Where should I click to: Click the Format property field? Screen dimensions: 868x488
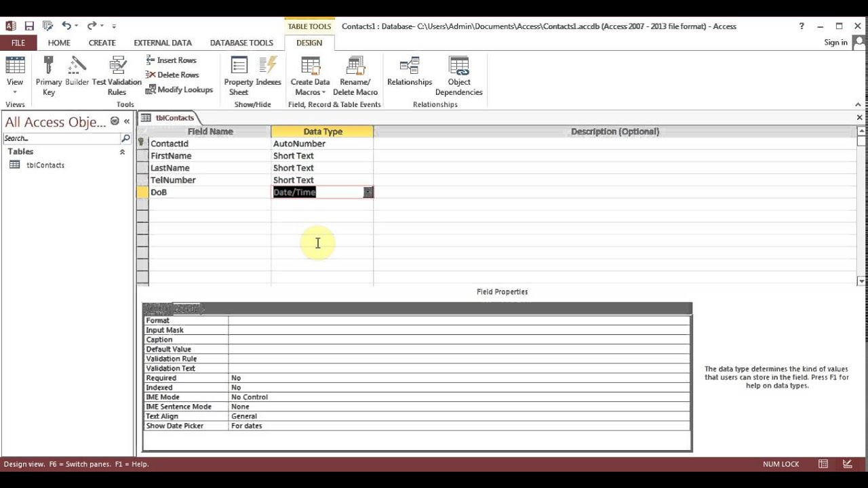pyautogui.click(x=459, y=321)
